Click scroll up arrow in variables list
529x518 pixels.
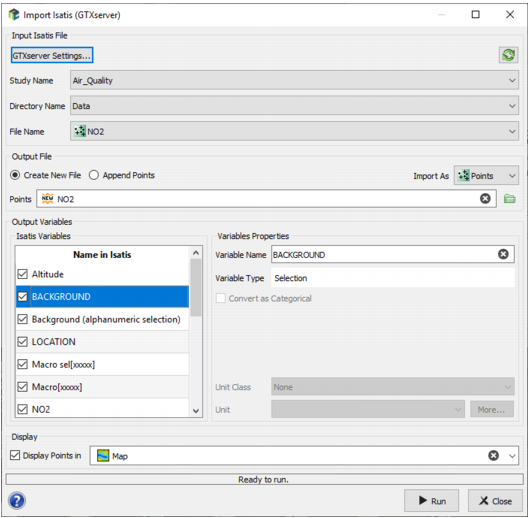(x=196, y=253)
